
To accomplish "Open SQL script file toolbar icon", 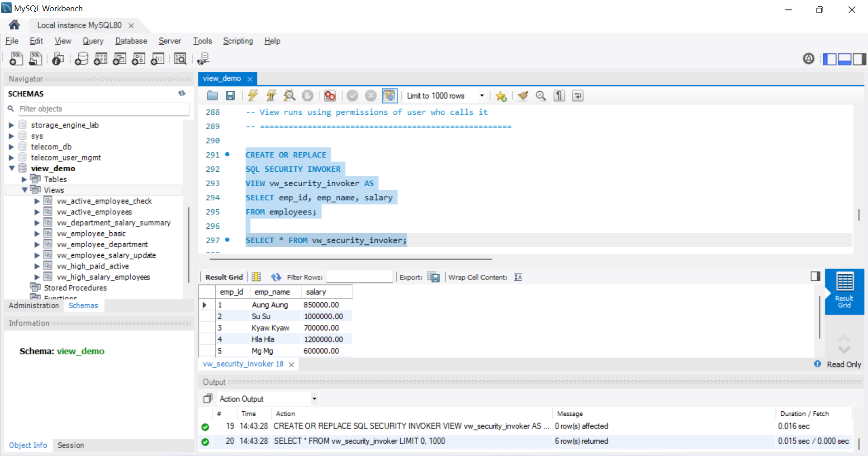I will pos(35,59).
